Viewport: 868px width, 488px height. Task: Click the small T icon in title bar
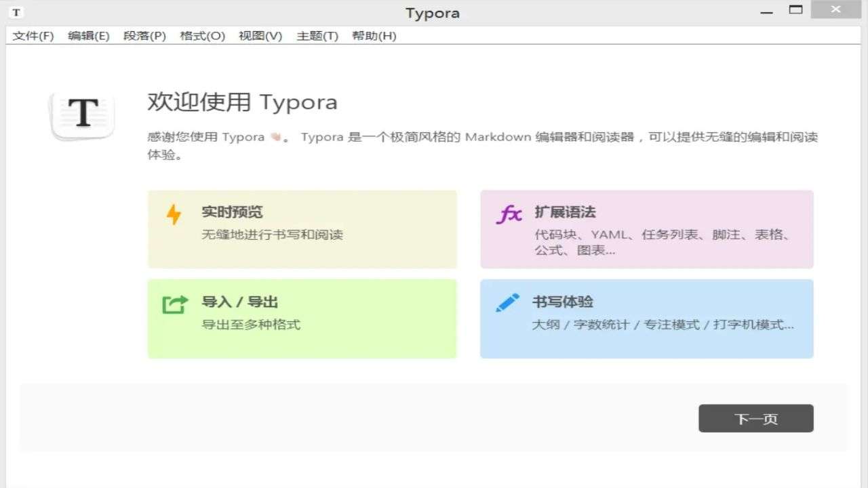[15, 12]
